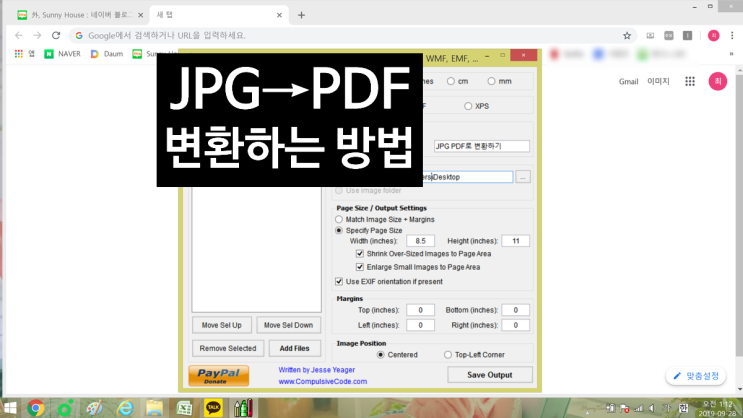Open Chrome from the taskbar
This screenshot has height=418, width=743.
[x=36, y=408]
